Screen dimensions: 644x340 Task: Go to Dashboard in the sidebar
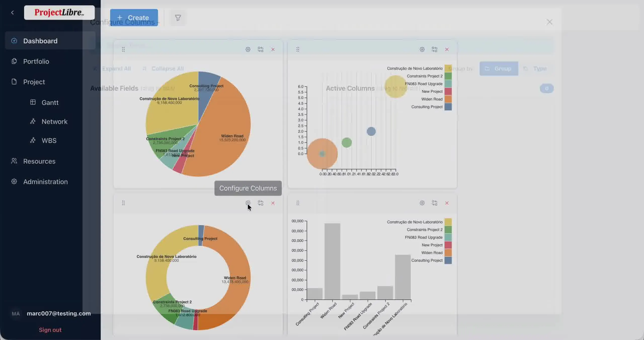[50, 41]
